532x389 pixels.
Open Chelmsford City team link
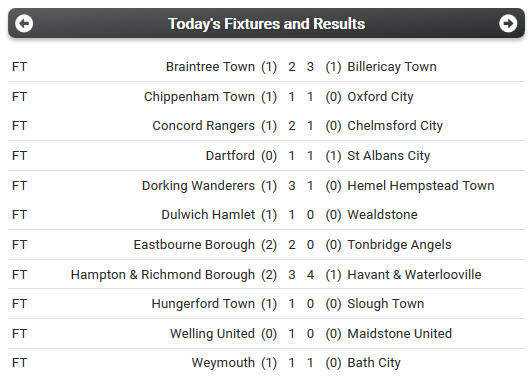click(395, 126)
